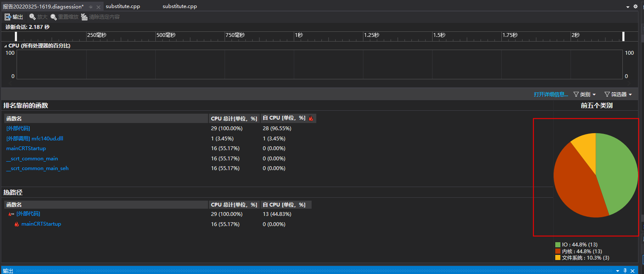The width and height of the screenshot is (644, 274).
Task: Switch to the second substitute.cpp tab
Action: [180, 6]
